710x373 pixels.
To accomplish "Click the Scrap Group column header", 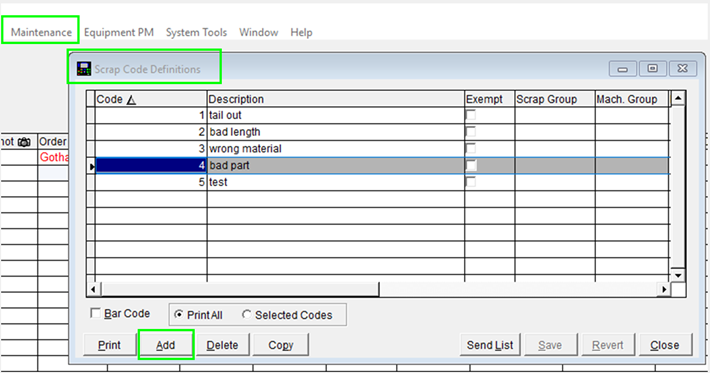I will [555, 99].
